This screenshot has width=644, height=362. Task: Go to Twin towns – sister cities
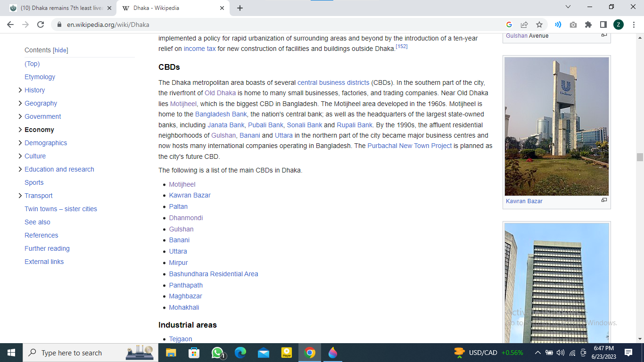click(x=61, y=209)
